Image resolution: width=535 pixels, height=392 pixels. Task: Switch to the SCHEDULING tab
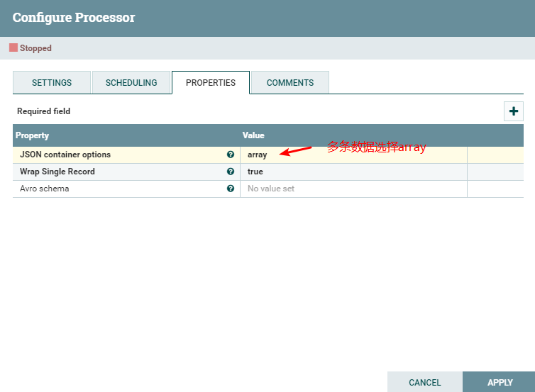(131, 82)
